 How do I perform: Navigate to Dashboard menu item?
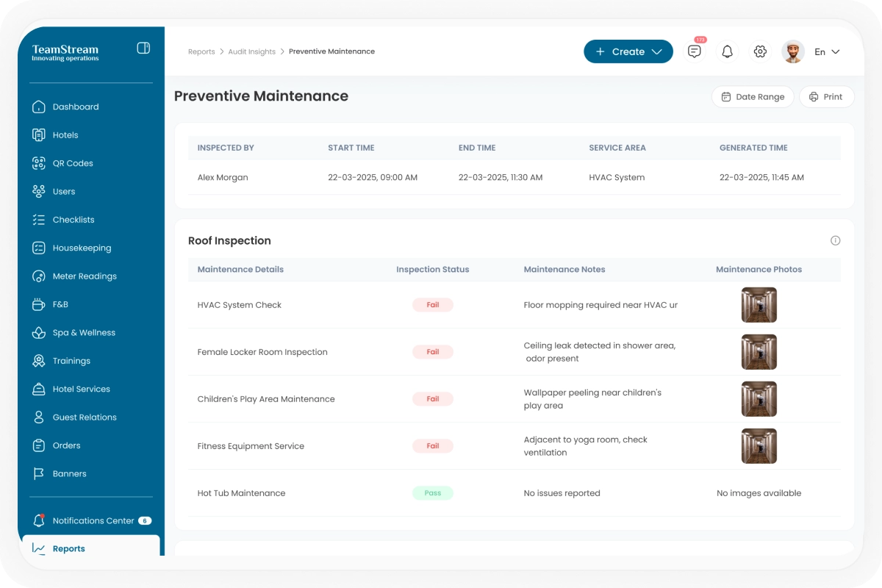tap(75, 107)
